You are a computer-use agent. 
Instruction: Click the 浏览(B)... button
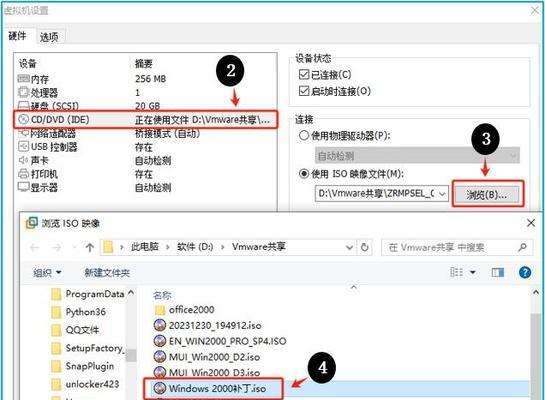(487, 194)
